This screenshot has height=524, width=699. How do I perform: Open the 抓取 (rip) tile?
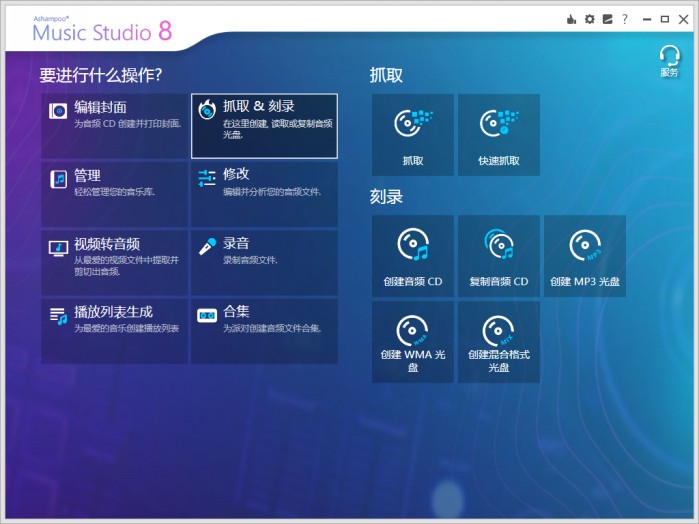[412, 135]
